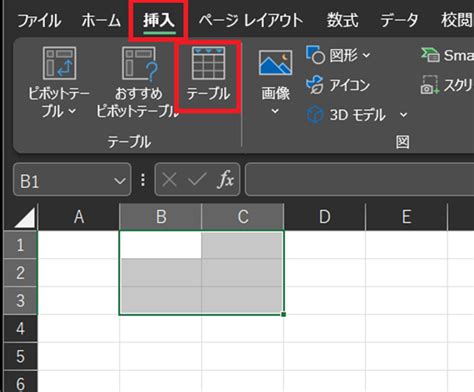Select row 3 header
Image resolution: width=474 pixels, height=392 pixels.
20,300
